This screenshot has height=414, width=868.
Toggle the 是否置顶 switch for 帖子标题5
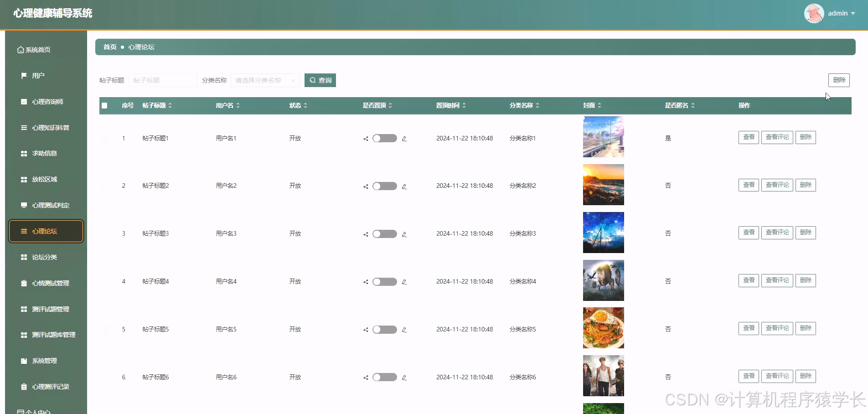coord(385,329)
